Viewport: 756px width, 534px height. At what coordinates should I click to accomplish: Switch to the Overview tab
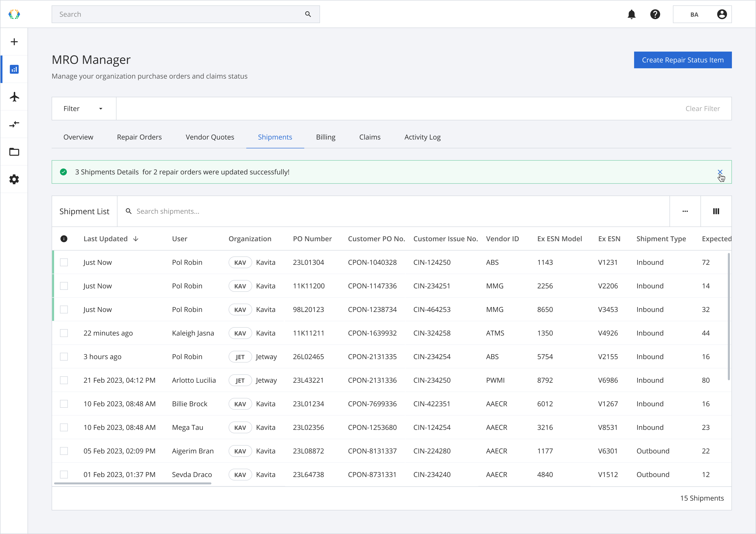coord(78,137)
